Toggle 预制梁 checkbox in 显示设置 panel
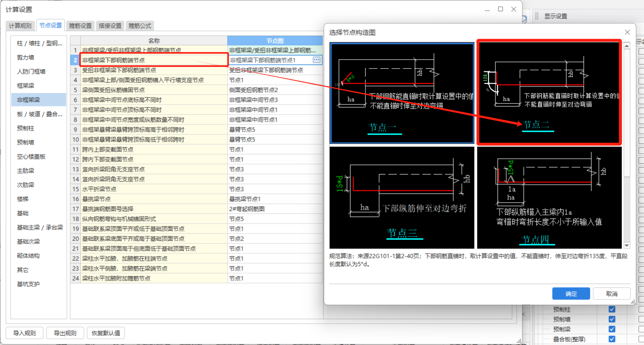This screenshot has width=644, height=345. coord(612,329)
